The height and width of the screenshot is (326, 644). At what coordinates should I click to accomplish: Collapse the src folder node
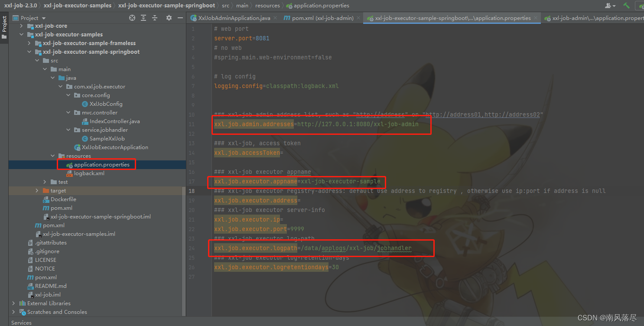37,61
